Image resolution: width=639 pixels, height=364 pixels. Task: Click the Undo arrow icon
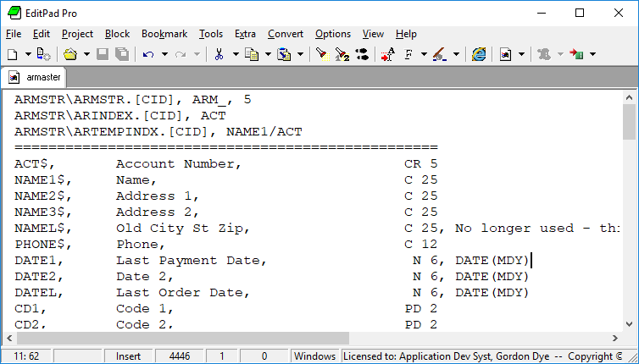147,54
